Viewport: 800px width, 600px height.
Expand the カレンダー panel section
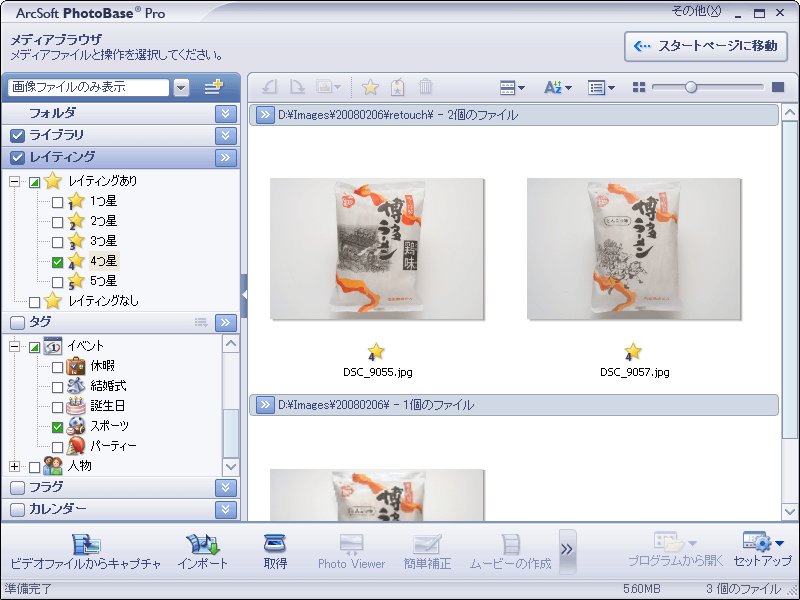pyautogui.click(x=226, y=510)
